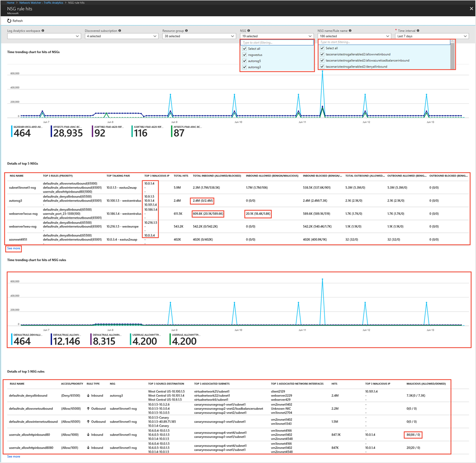Click info icon next to Time interval

418,31
